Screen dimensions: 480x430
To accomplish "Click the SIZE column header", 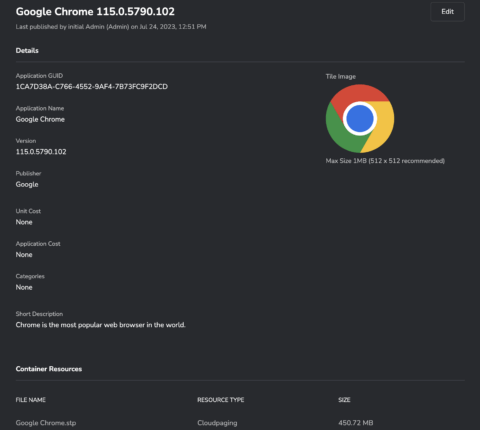I will pyautogui.click(x=344, y=400).
